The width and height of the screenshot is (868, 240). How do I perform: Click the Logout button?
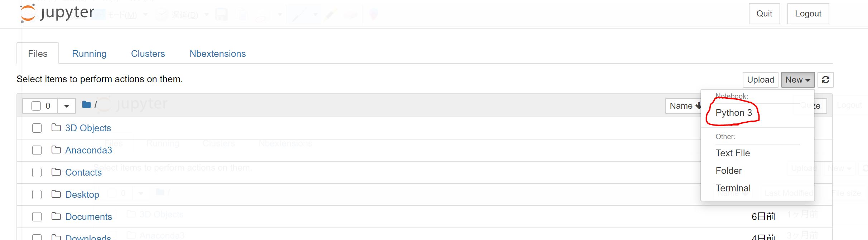808,14
